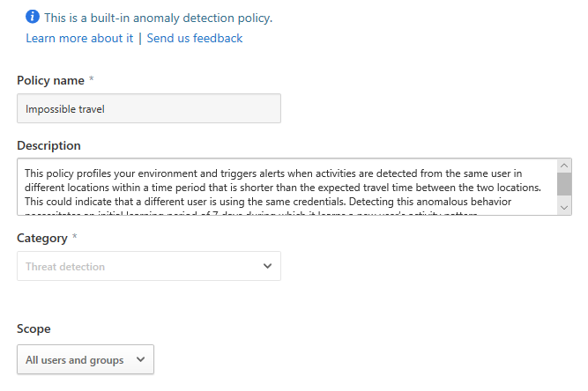This screenshot has height=391, width=588.
Task: Click the Description scrollbar up arrow
Action: 564,166
